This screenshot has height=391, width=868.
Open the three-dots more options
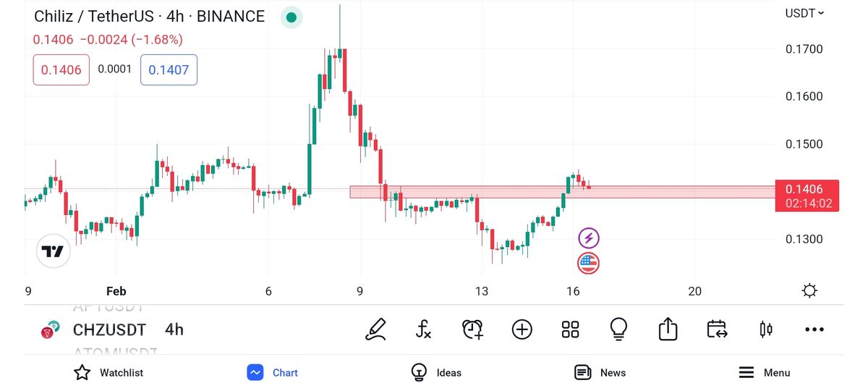pyautogui.click(x=814, y=329)
